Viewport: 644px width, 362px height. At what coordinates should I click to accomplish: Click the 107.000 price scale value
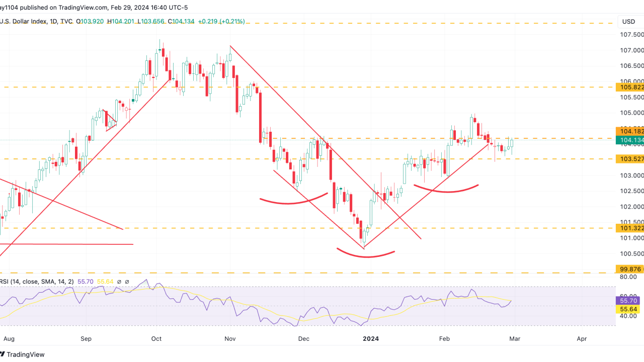coord(632,50)
